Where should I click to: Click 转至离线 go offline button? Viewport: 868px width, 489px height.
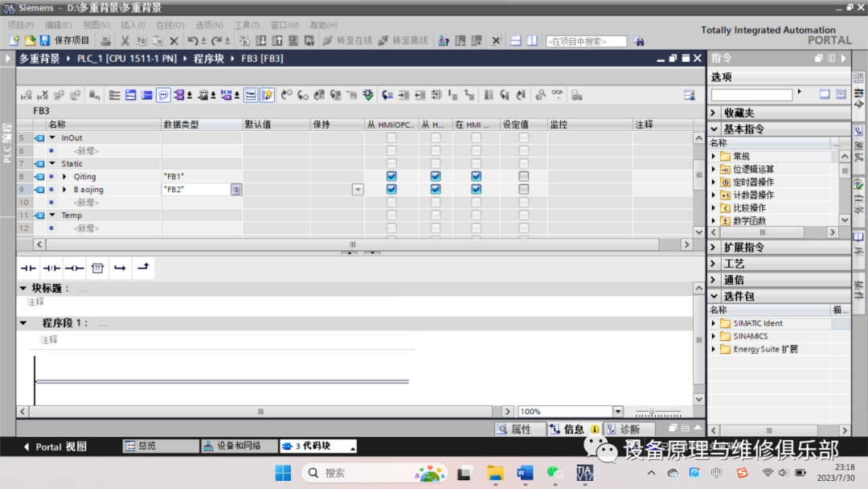(x=403, y=40)
